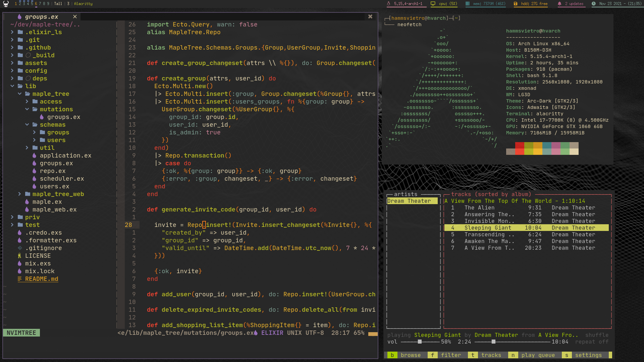The width and height of the screenshot is (644, 362).
Task: Select track The Alien
Action: coord(526,208)
